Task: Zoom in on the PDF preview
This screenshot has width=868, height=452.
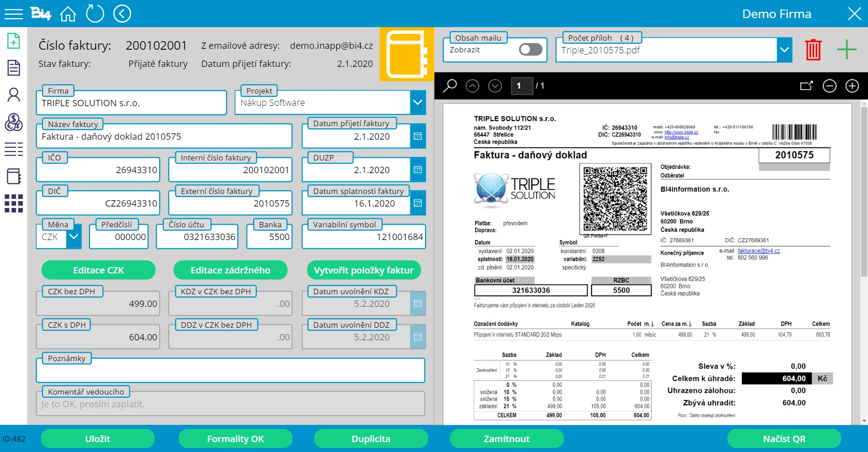Action: (x=852, y=86)
